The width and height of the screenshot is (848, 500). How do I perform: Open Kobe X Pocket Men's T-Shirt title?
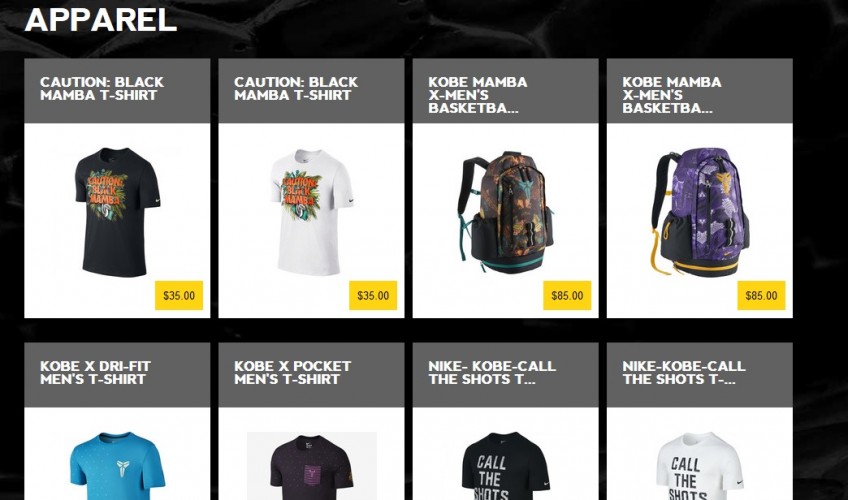[x=293, y=372]
